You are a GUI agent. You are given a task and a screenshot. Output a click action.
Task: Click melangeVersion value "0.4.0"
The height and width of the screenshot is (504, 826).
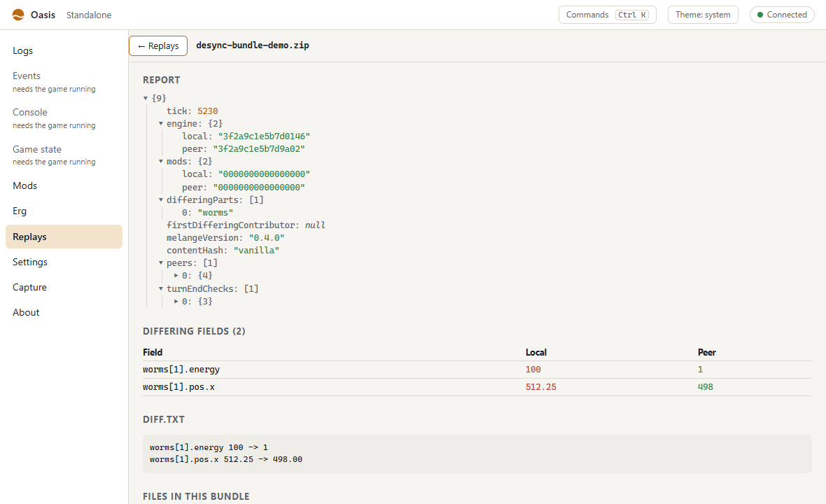pyautogui.click(x=267, y=238)
